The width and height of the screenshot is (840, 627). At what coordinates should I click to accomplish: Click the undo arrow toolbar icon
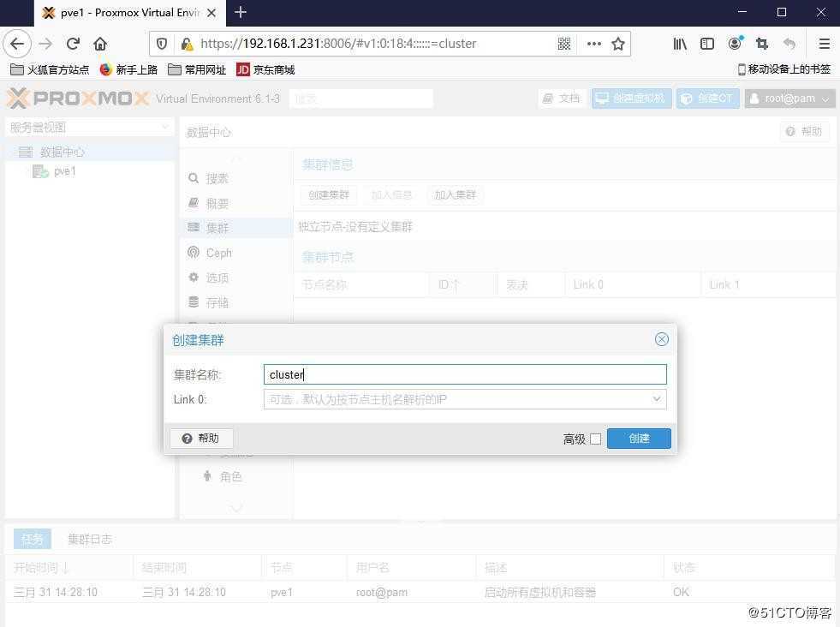(789, 44)
